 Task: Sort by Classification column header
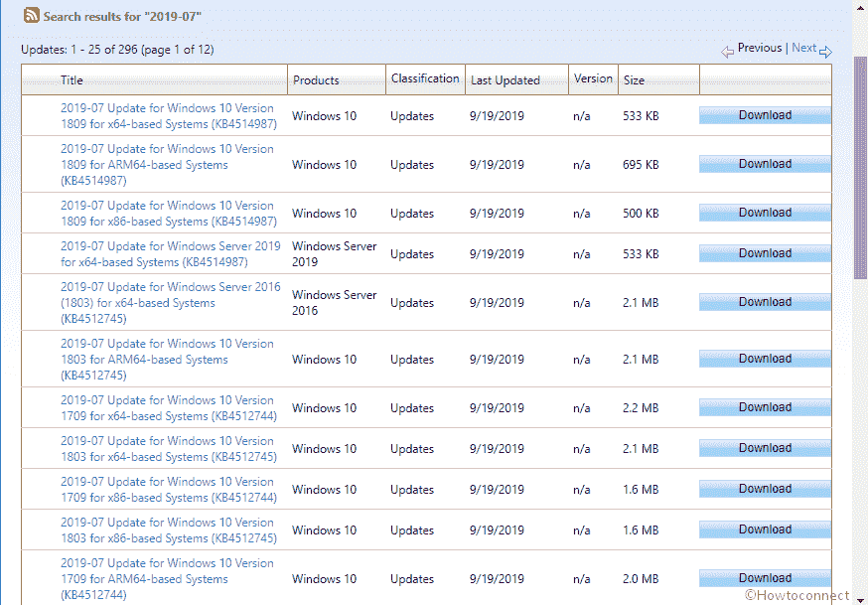425,78
